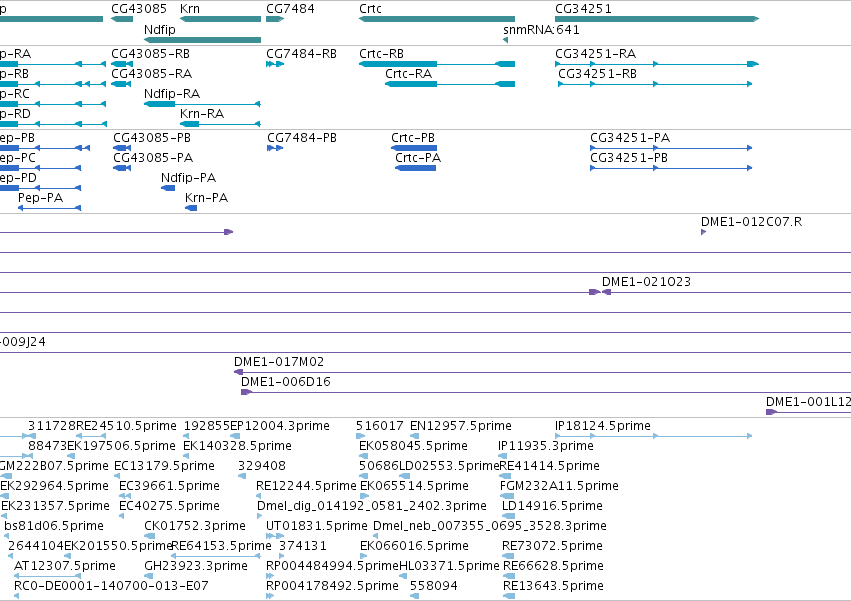The image size is (851, 601).
Task: Click the CG7484 gene label
Action: tap(290, 9)
